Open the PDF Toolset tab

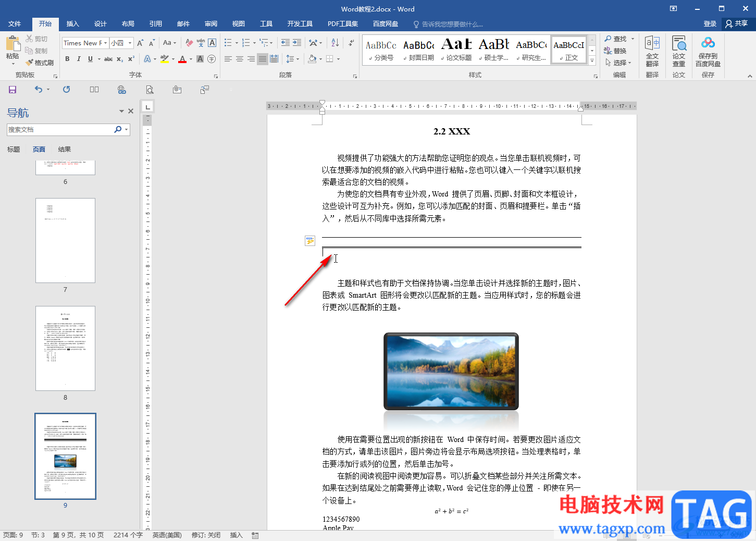click(x=343, y=23)
